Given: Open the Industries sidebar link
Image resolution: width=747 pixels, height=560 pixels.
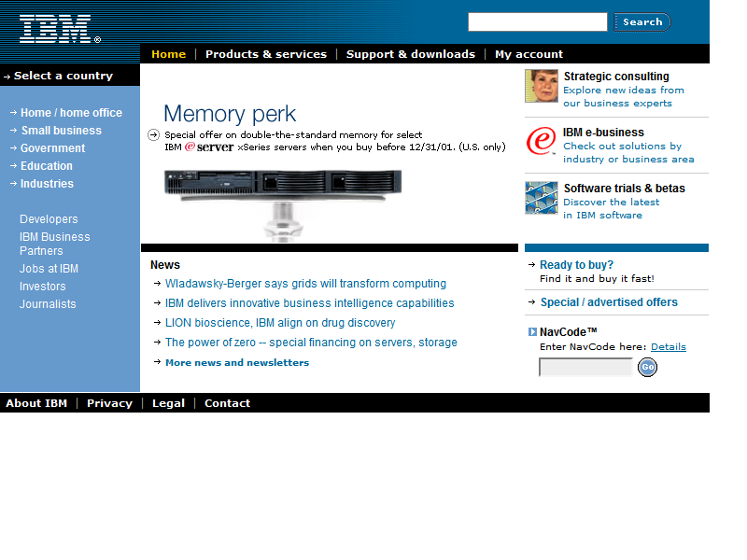Looking at the screenshot, I should 48,183.
